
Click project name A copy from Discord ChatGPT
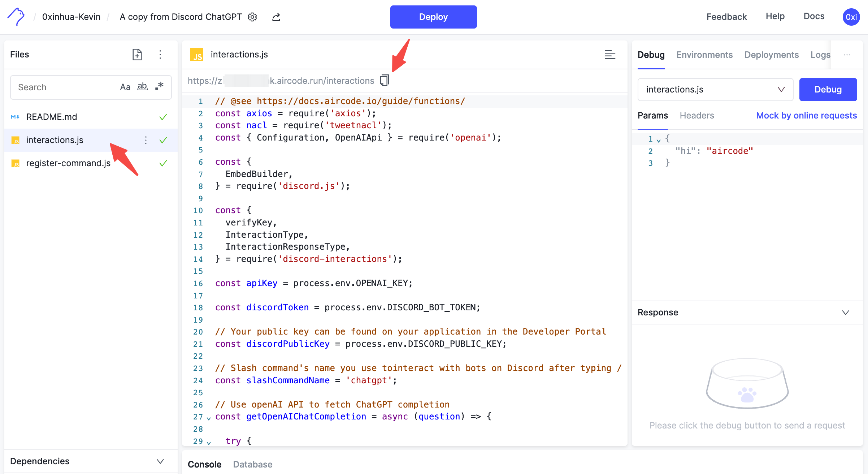point(181,17)
